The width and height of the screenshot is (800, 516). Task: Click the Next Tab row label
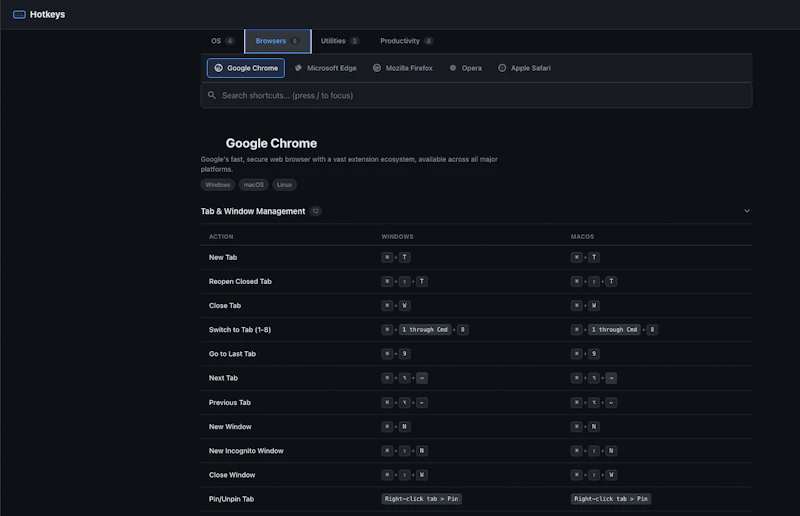[x=223, y=378]
